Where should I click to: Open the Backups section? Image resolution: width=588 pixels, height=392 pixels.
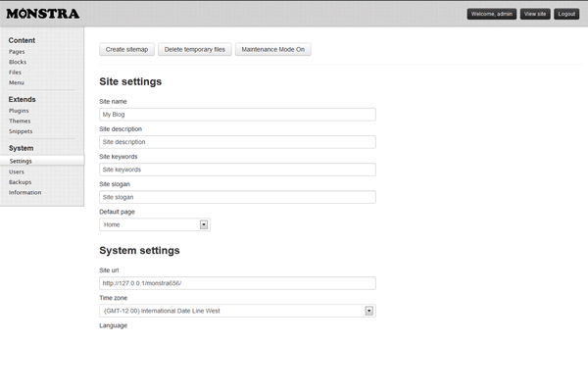[21, 182]
